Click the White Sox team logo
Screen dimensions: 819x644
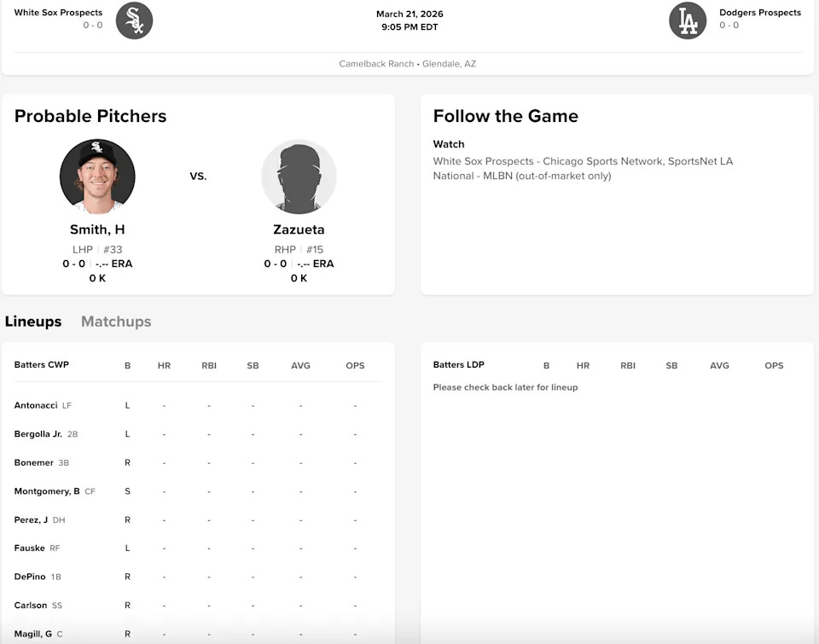coord(134,20)
